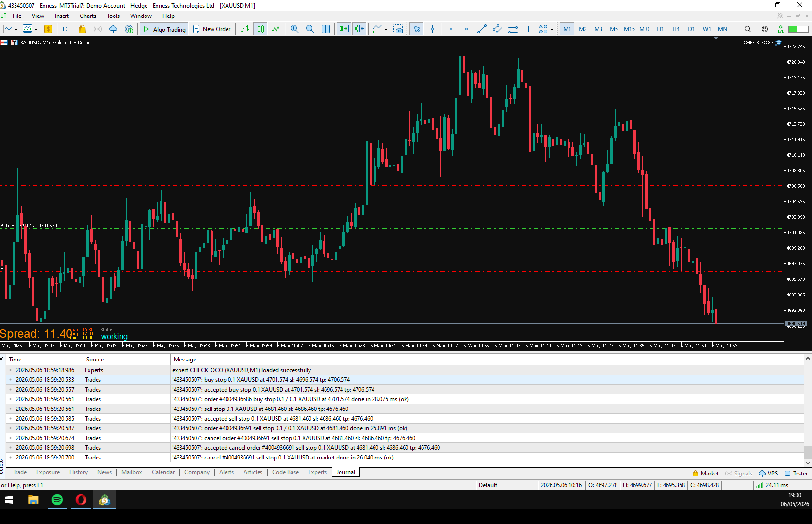
Task: Open the MetaEditor IDE
Action: tap(66, 29)
